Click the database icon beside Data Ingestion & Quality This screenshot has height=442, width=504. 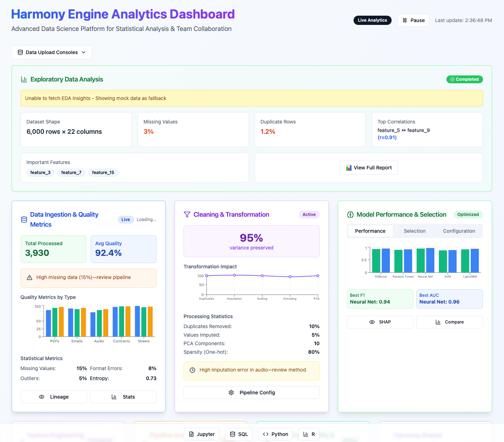pyautogui.click(x=24, y=220)
